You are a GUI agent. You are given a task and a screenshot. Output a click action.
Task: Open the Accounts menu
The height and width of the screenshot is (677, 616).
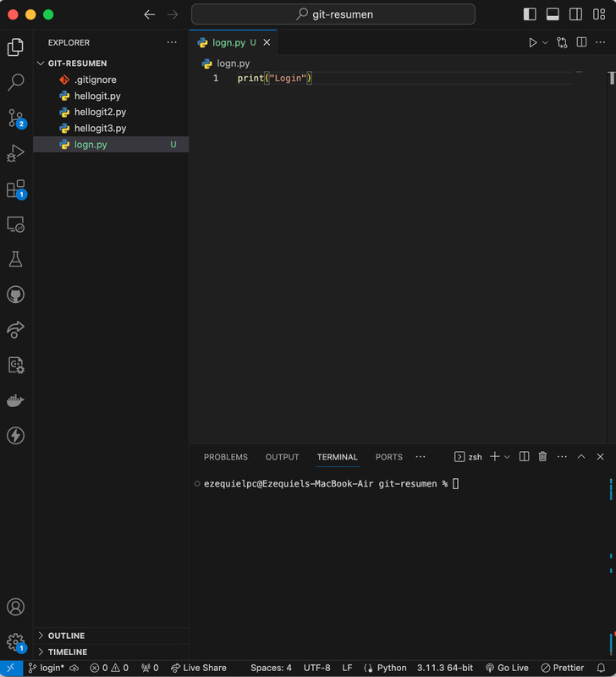[x=15, y=607]
